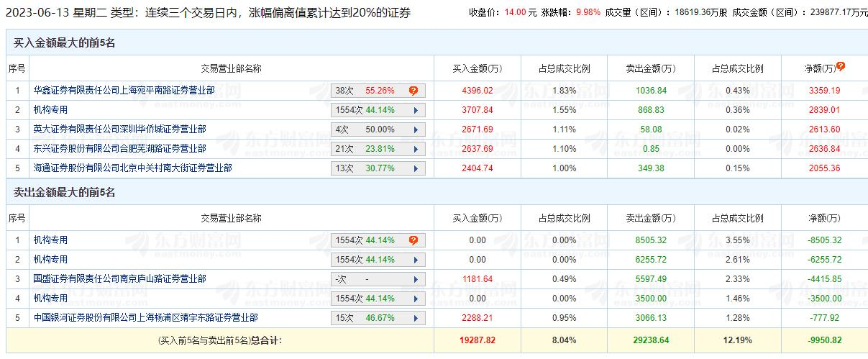Open 中国银河证券上海杨浦区靖宇东路营业部 link

point(145,318)
